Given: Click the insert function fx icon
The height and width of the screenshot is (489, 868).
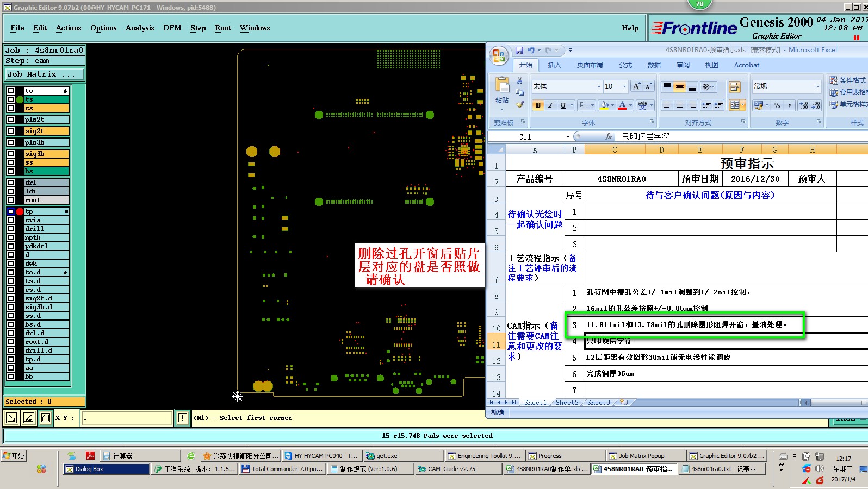Looking at the screenshot, I should pyautogui.click(x=609, y=136).
